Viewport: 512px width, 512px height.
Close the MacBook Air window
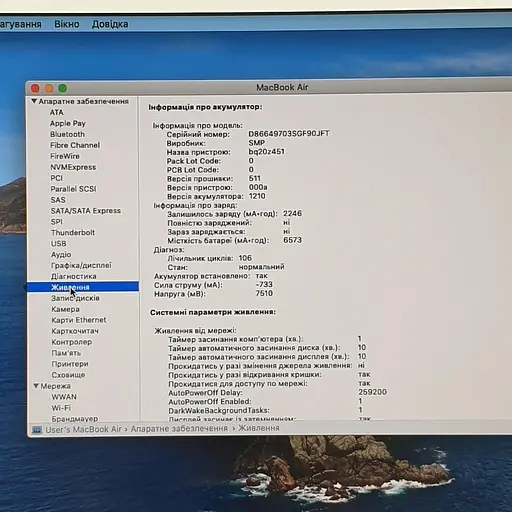point(35,88)
